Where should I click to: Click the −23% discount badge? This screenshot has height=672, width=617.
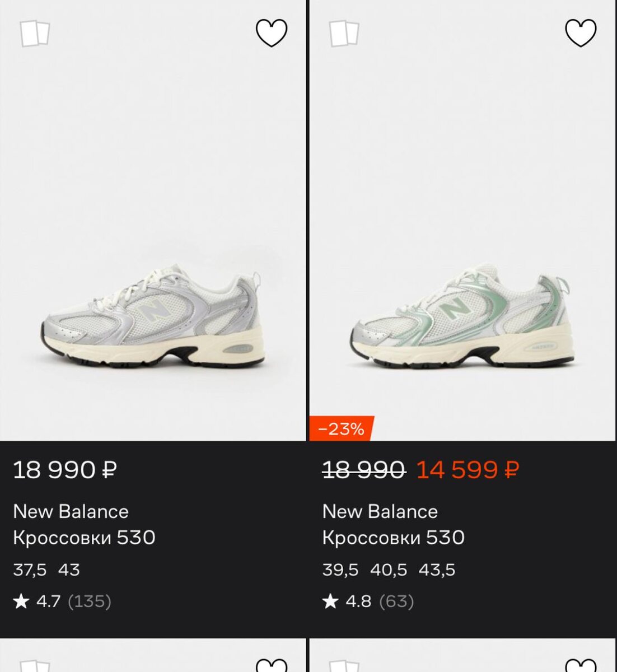pos(341,429)
